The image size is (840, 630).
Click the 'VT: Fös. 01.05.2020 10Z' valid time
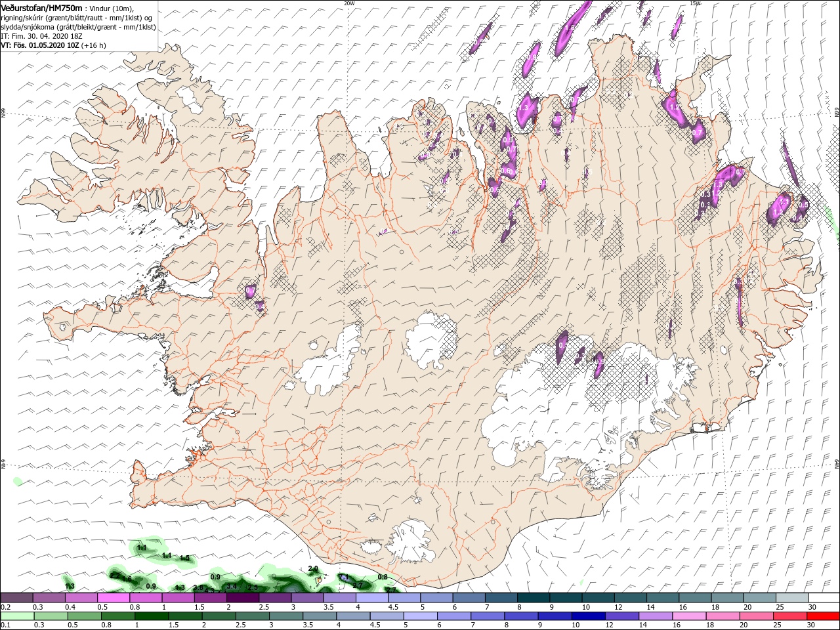(x=40, y=45)
